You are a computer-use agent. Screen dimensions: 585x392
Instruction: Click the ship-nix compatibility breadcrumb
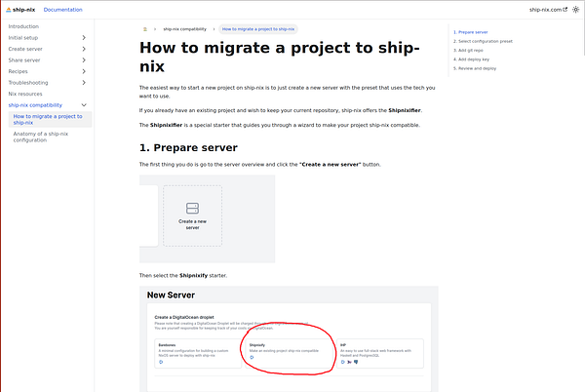(184, 29)
